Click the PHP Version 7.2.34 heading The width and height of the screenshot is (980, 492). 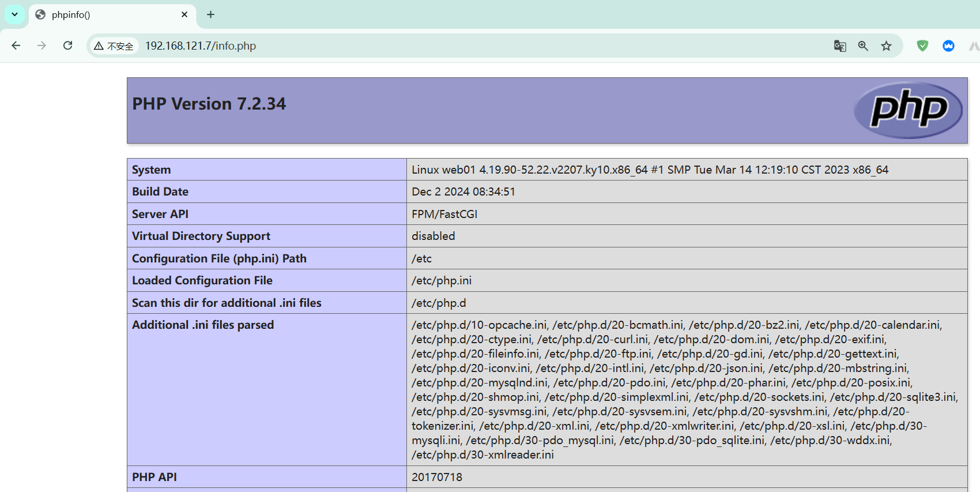tap(209, 104)
